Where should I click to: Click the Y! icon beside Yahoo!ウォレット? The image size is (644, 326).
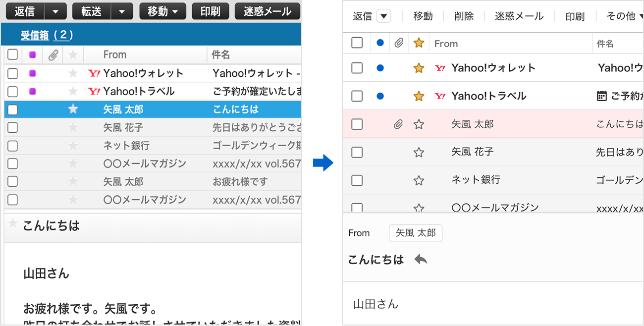pyautogui.click(x=440, y=68)
